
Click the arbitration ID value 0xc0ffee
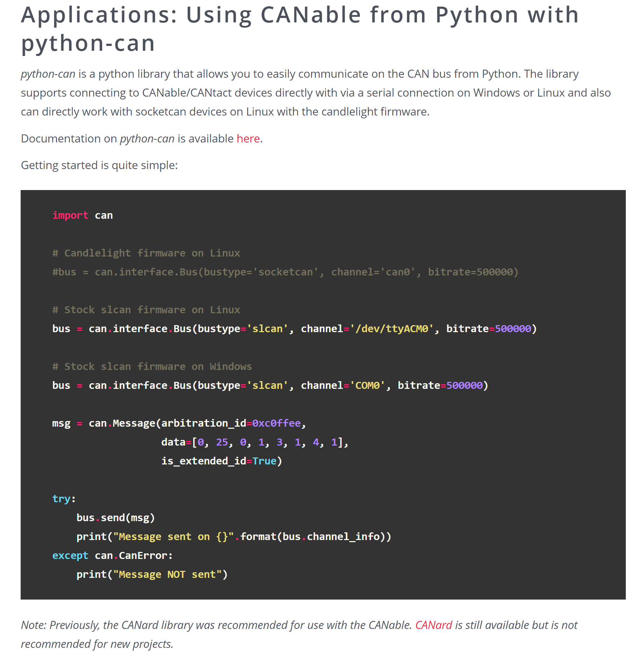[276, 423]
